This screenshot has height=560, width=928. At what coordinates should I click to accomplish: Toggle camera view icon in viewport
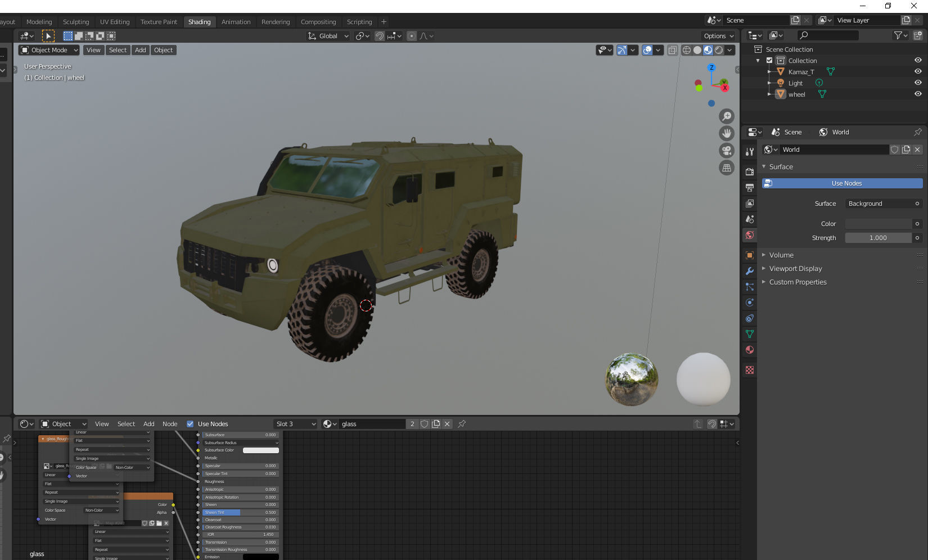(727, 151)
